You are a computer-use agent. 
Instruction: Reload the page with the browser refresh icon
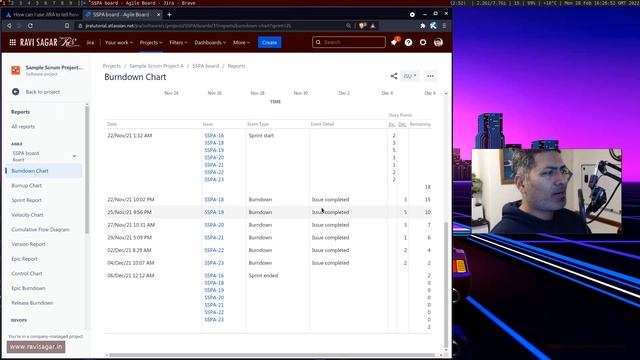(x=30, y=26)
